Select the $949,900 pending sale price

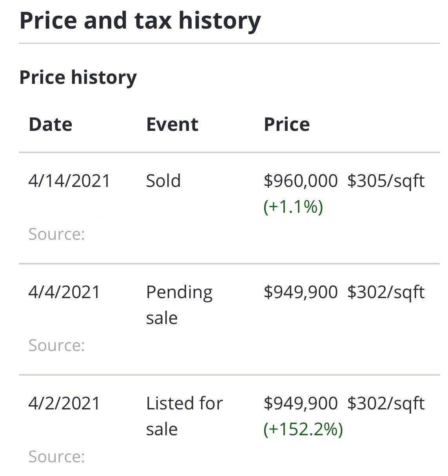301,292
